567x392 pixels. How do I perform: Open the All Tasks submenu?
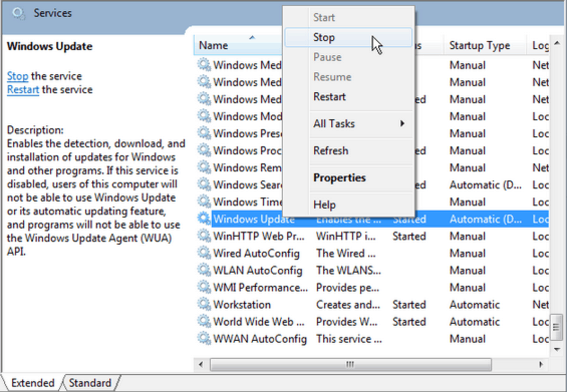pyautogui.click(x=348, y=123)
